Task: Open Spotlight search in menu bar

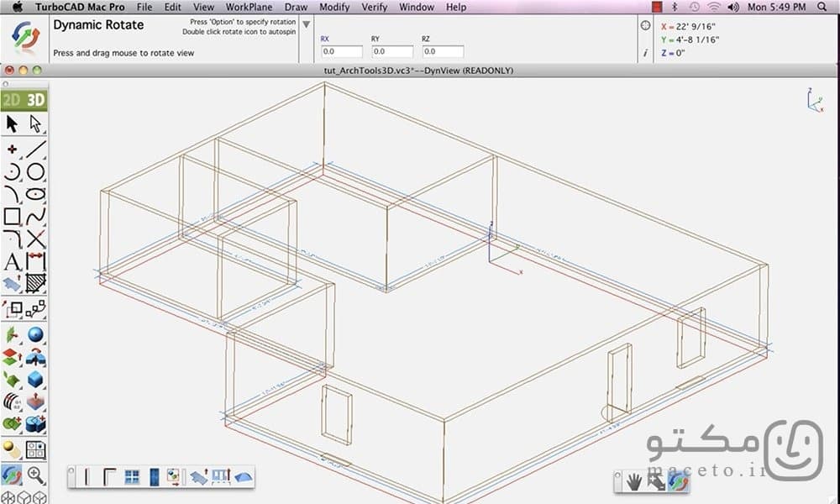Action: (x=822, y=7)
